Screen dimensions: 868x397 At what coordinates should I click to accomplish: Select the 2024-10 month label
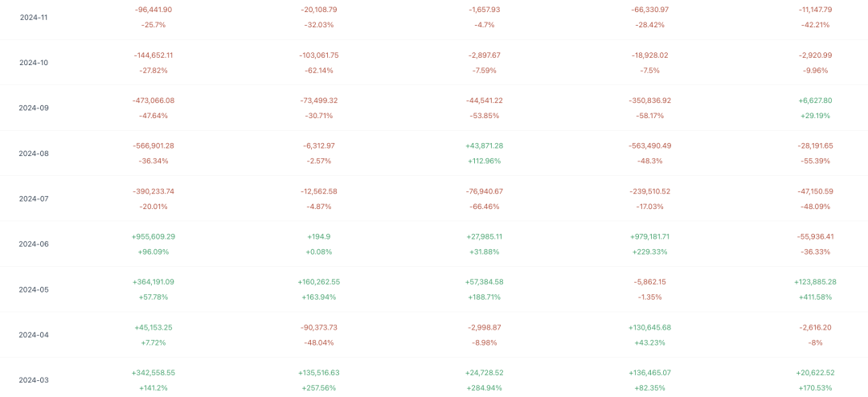[x=34, y=63]
